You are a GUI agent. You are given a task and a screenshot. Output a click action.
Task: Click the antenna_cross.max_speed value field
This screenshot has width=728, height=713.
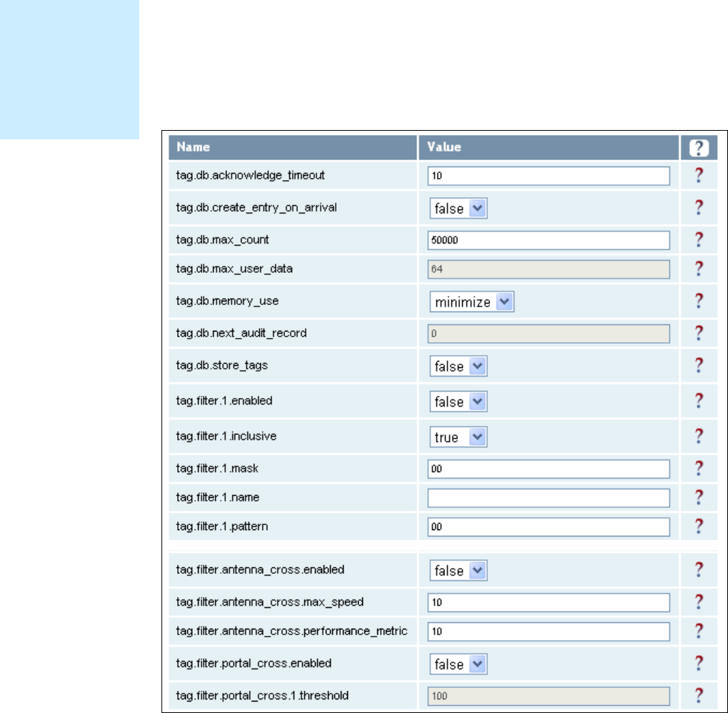coord(548,602)
